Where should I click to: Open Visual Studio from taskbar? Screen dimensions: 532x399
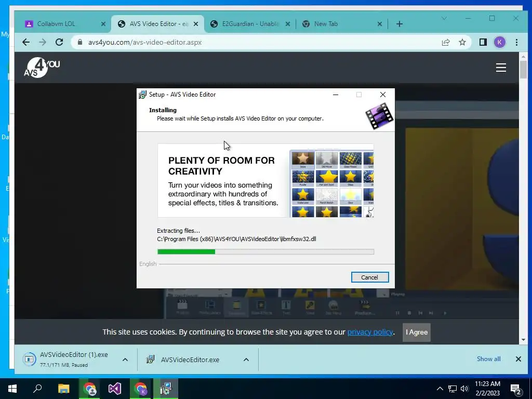point(115,389)
